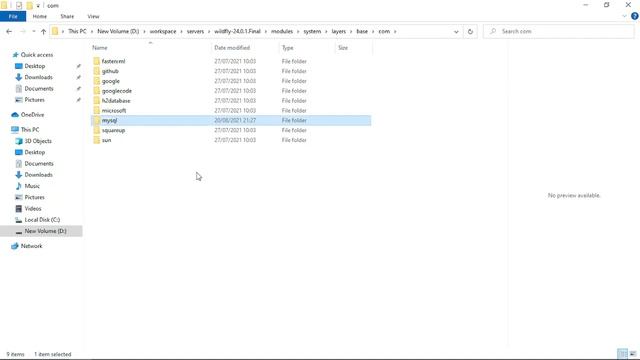
Task: Open 3D Objects under This PC
Action: [38, 141]
